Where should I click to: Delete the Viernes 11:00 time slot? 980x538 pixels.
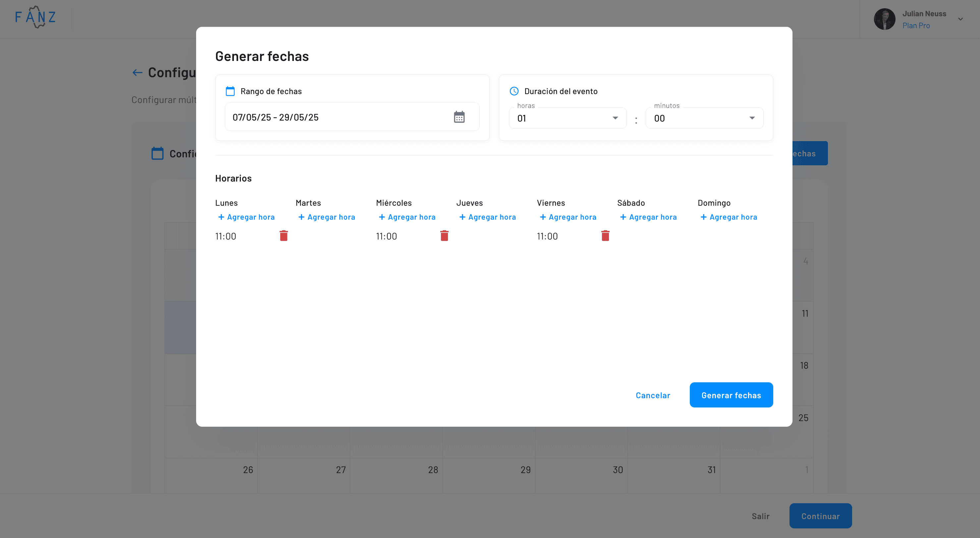tap(605, 236)
